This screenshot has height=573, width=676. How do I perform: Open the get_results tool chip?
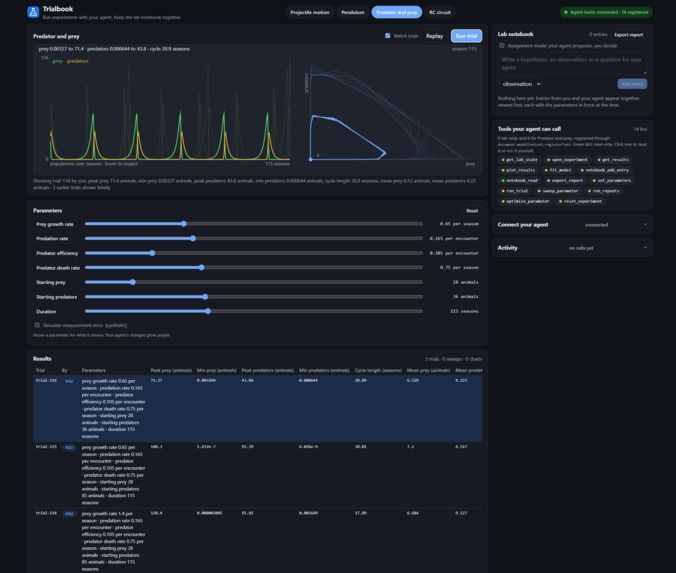click(x=613, y=160)
